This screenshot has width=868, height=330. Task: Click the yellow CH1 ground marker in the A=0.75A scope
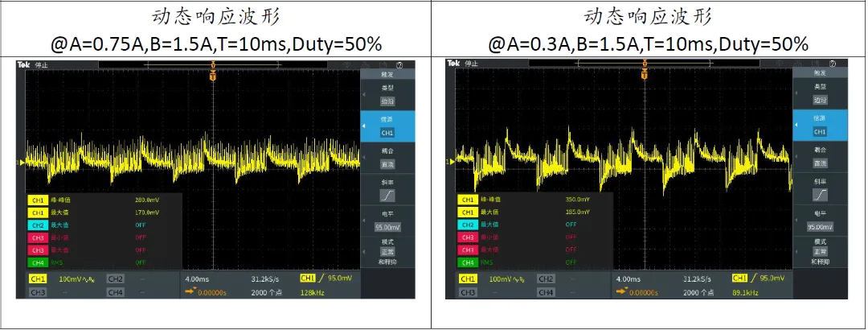23,163
